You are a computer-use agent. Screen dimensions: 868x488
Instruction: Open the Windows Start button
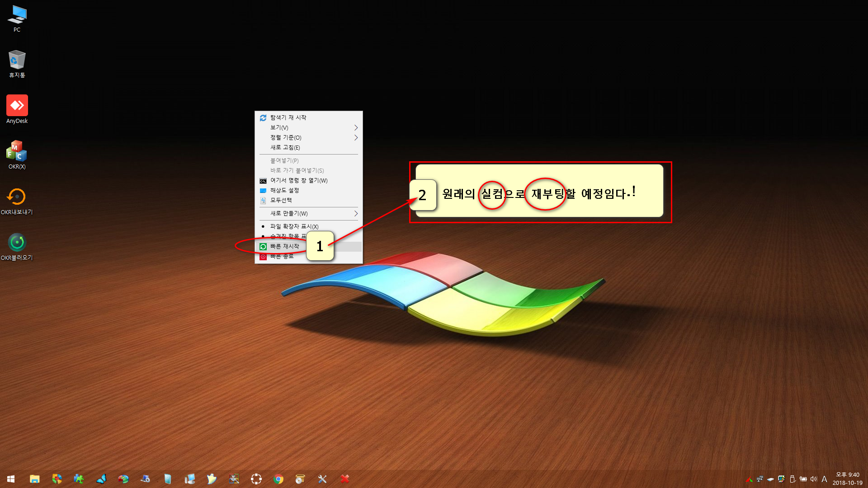click(11, 479)
